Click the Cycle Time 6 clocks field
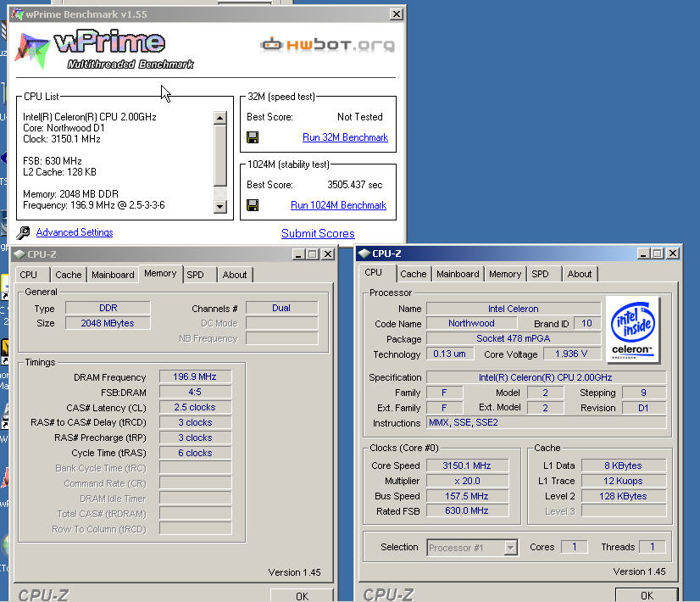Screen dimensions: 700x602 (195, 453)
